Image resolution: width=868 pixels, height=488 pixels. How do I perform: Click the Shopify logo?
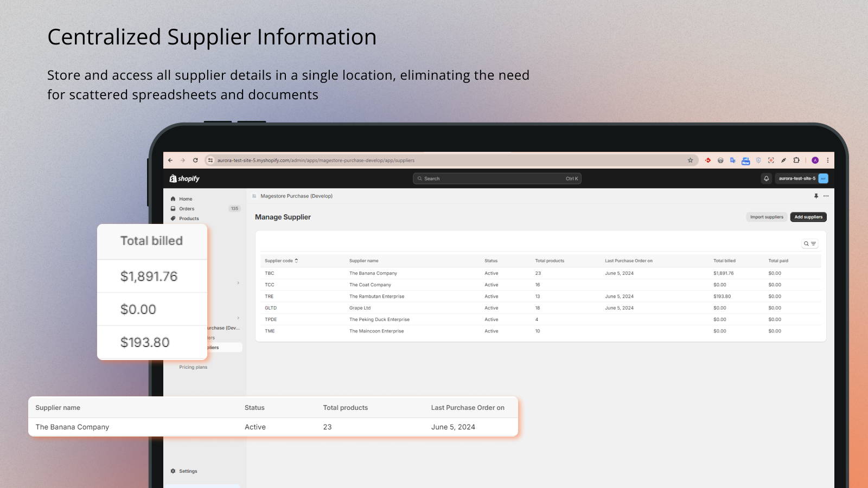coord(186,178)
